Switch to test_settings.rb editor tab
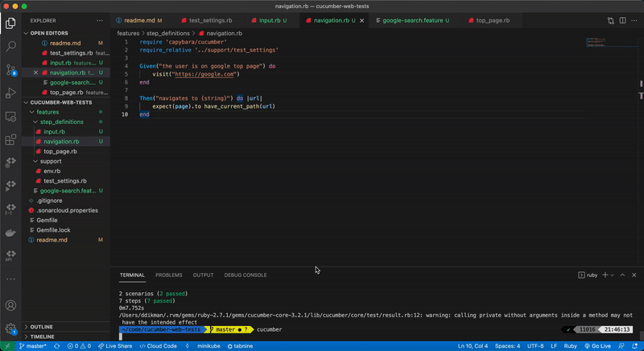Image resolution: width=644 pixels, height=351 pixels. click(x=210, y=20)
